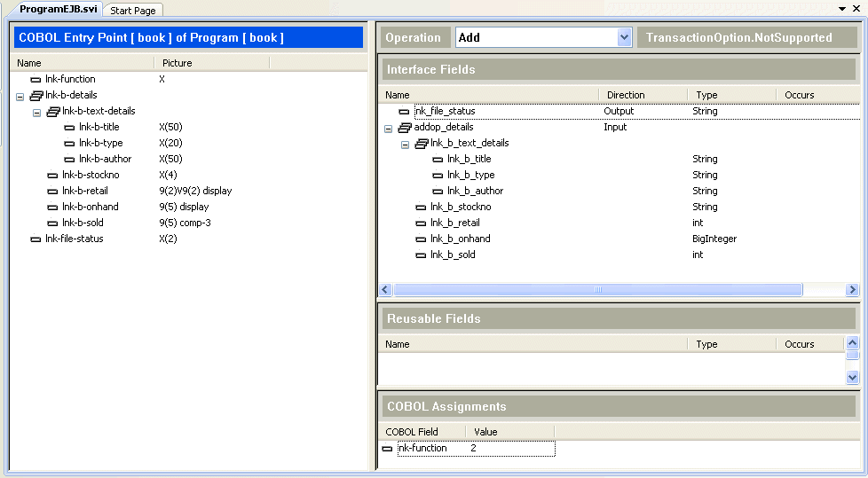Click the addop_details group icon

[x=405, y=128]
